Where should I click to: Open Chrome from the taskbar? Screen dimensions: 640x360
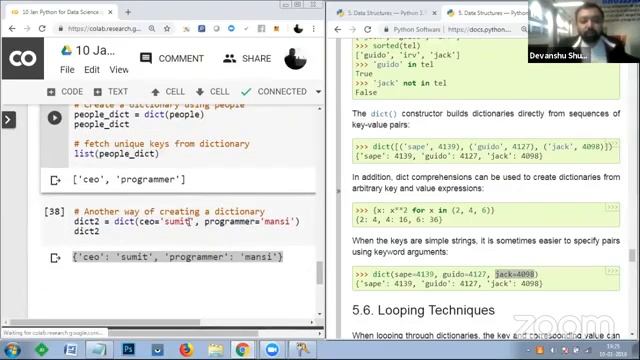[242, 350]
